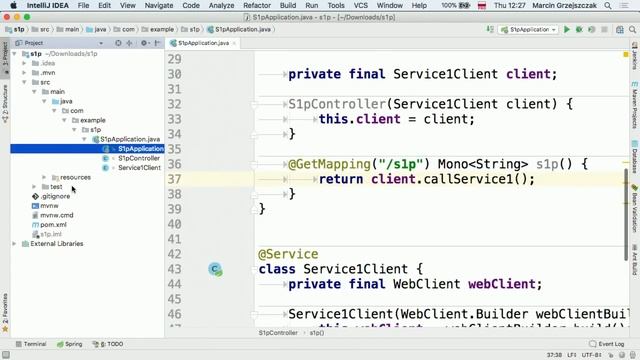The image size is (640, 360).
Task: Select .gitignore file in tree
Action: [55, 196]
